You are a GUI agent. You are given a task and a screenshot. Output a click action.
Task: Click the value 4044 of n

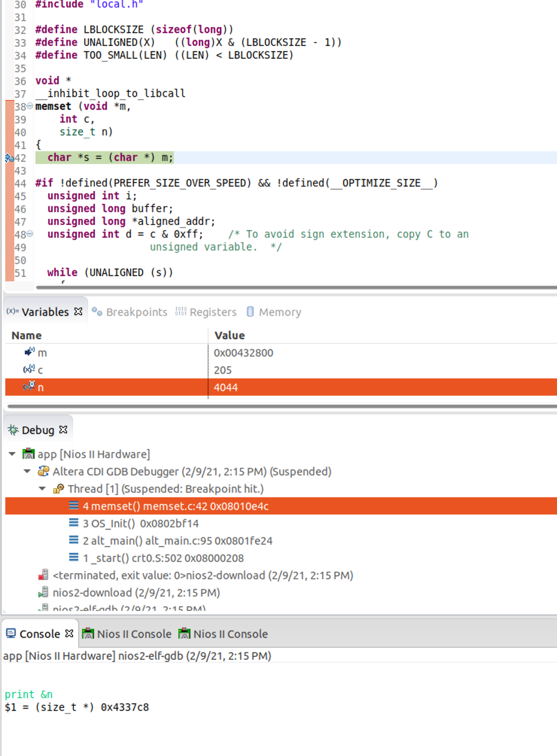pos(226,387)
